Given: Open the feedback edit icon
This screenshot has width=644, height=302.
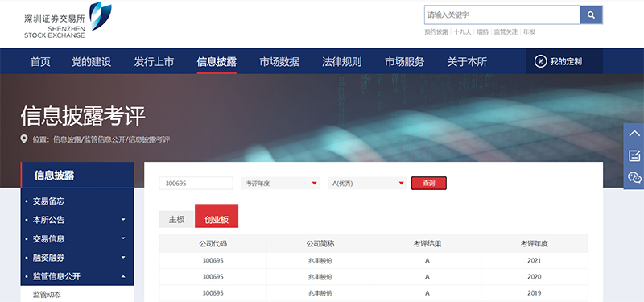Looking at the screenshot, I should pos(634,155).
